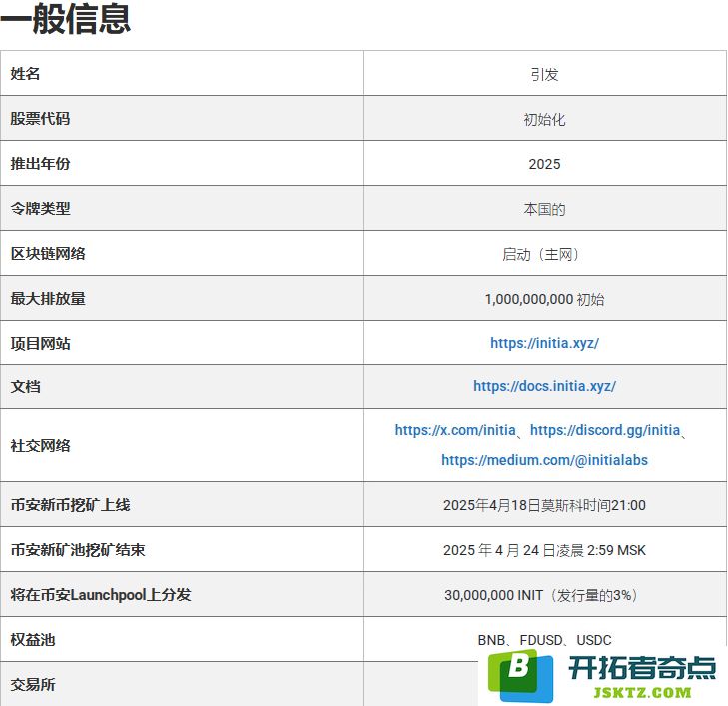Select the 2025年4月18日莫斯科时间21:00 value
Image resolution: width=728 pixels, height=706 pixels.
click(544, 505)
